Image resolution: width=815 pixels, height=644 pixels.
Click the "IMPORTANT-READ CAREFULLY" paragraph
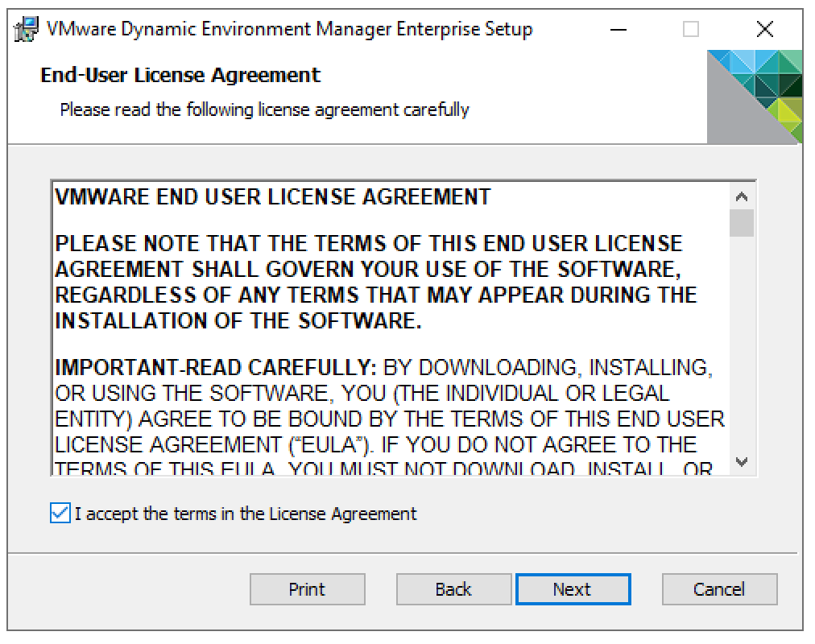pos(387,407)
